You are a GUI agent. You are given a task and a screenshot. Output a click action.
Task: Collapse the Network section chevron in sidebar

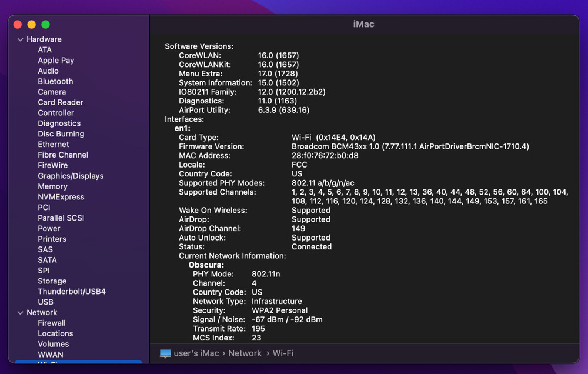coord(20,313)
